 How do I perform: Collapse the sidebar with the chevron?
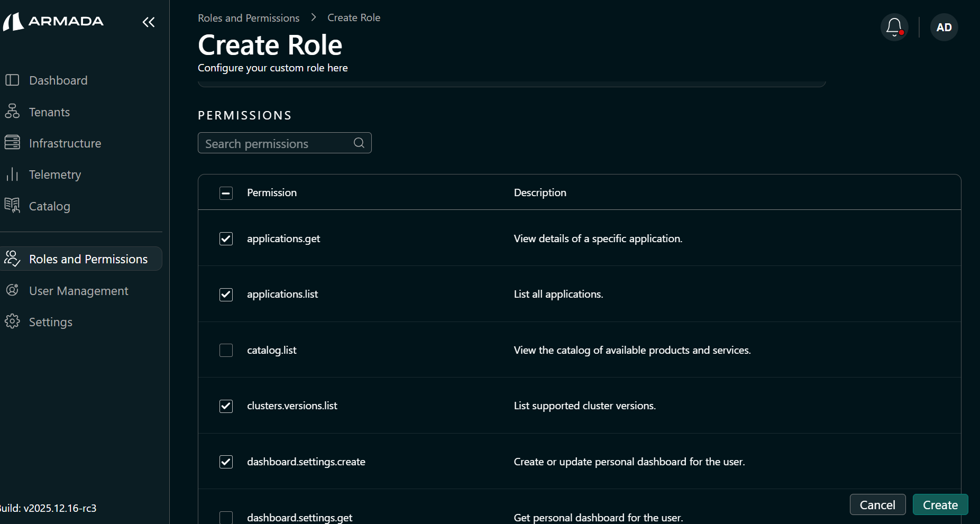148,22
